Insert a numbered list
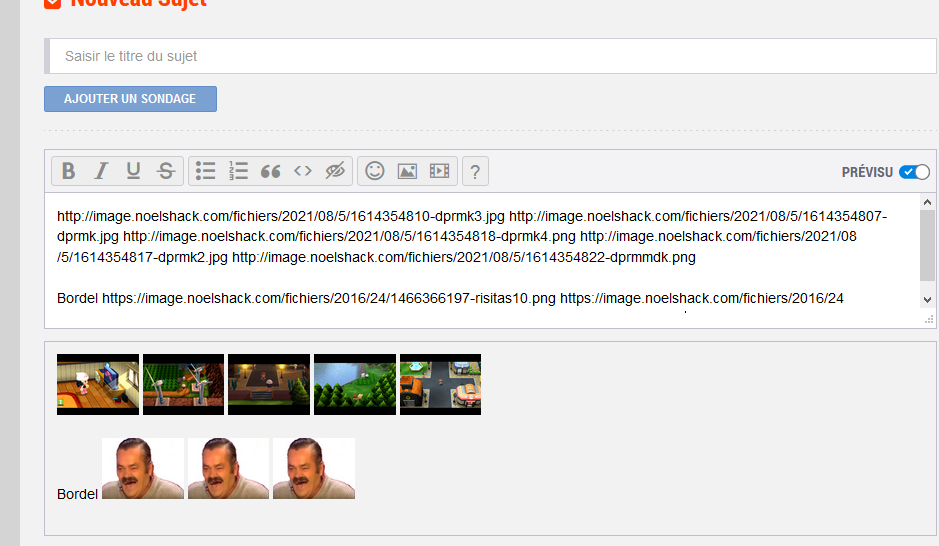The height and width of the screenshot is (546, 939). pos(238,171)
